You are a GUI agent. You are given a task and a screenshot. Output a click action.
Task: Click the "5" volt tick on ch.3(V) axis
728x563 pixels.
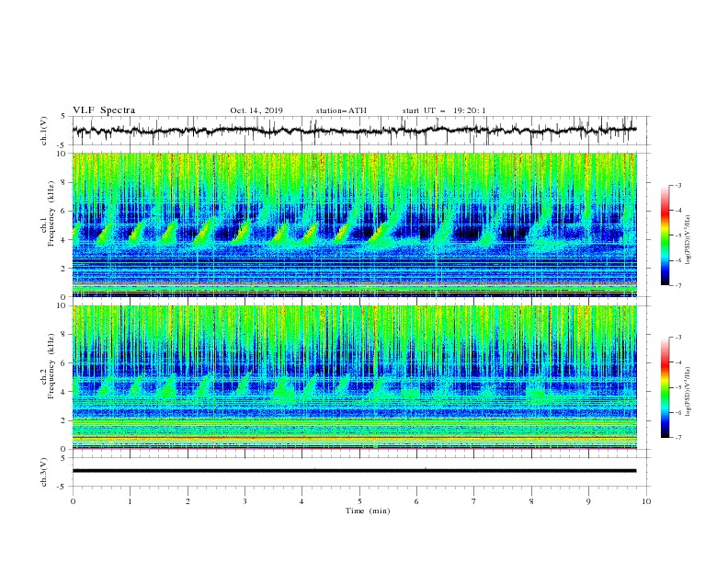point(64,458)
